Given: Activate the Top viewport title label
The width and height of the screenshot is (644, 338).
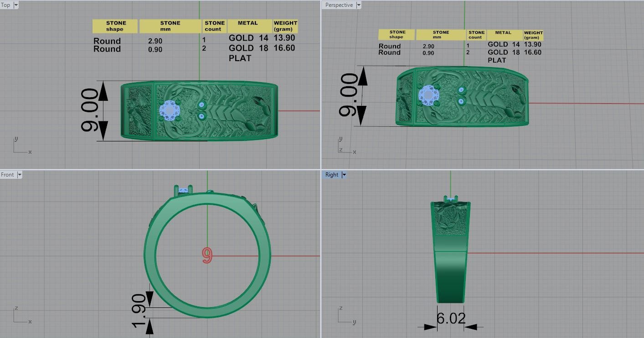Looking at the screenshot, I should 6,5.
